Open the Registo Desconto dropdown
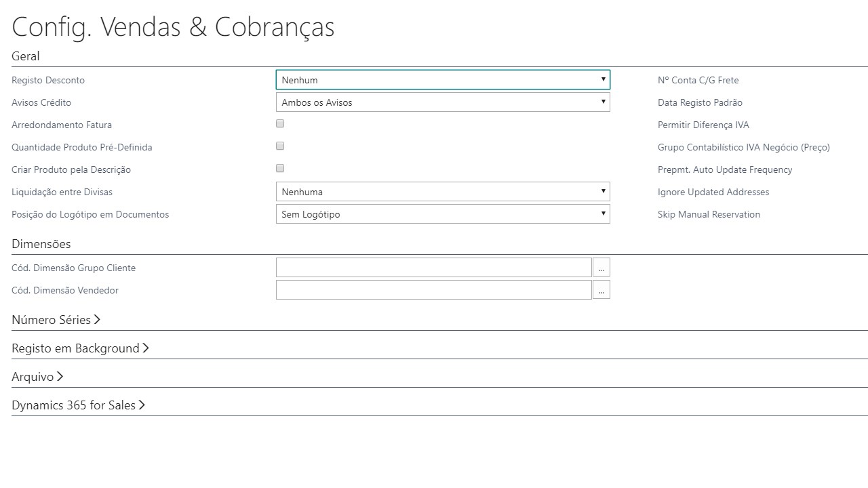 [443, 80]
